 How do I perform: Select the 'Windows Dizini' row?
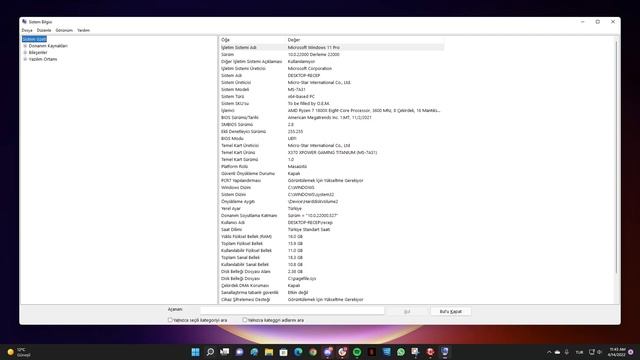coord(332,187)
